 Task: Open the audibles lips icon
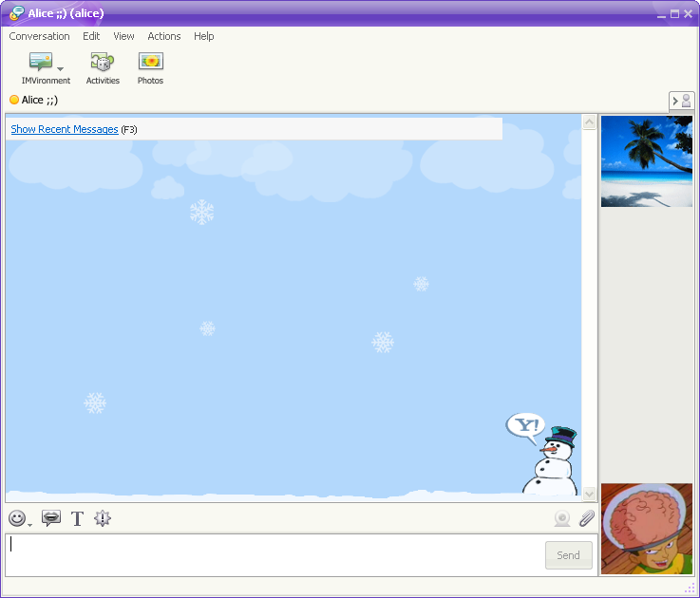tap(51, 517)
